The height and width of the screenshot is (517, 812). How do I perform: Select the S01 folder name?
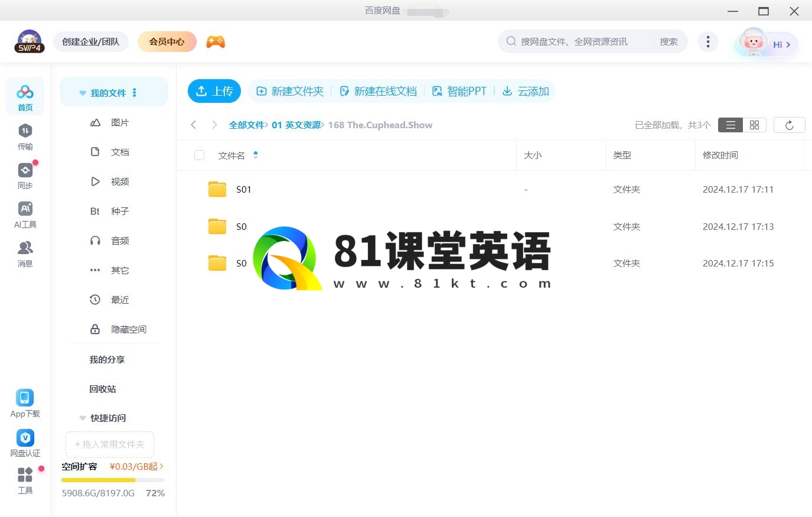pos(243,190)
